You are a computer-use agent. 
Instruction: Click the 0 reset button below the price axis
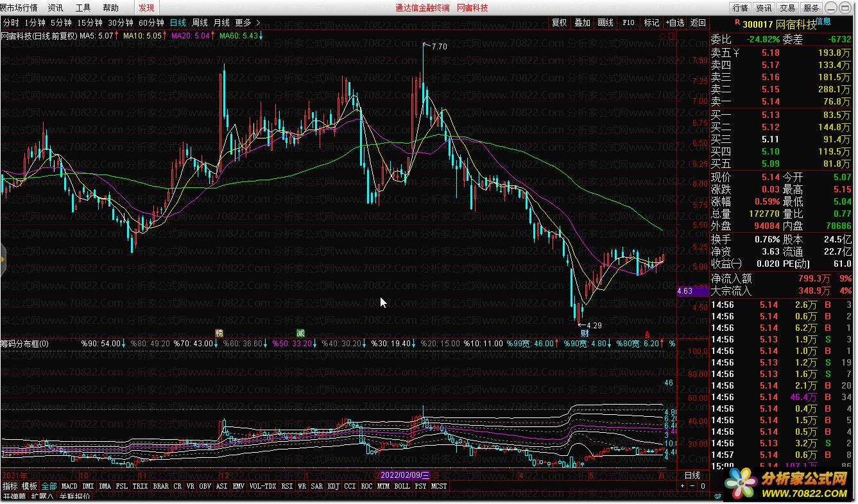(x=703, y=486)
